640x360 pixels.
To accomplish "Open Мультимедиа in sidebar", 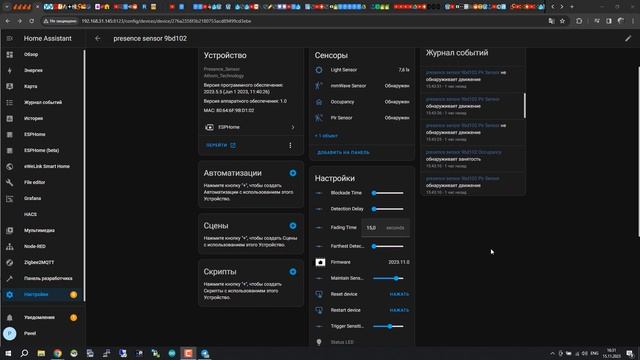I will tap(43, 230).
